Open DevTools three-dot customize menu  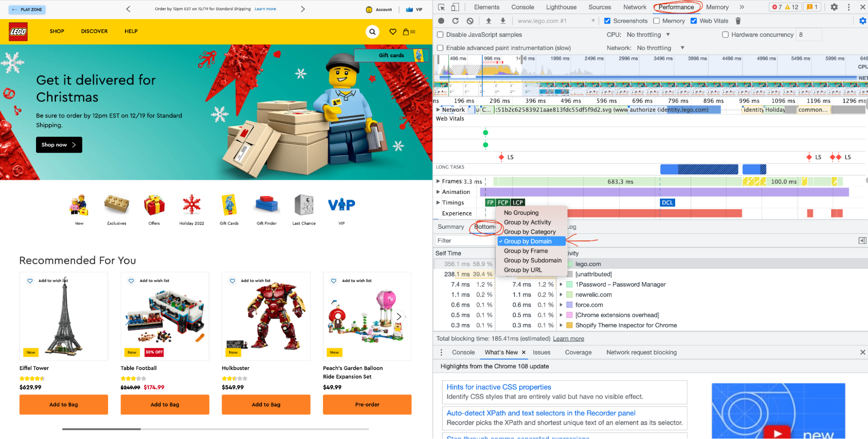click(x=849, y=7)
